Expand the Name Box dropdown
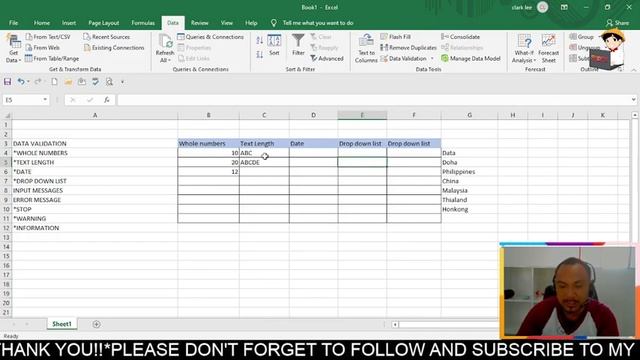 (45, 100)
